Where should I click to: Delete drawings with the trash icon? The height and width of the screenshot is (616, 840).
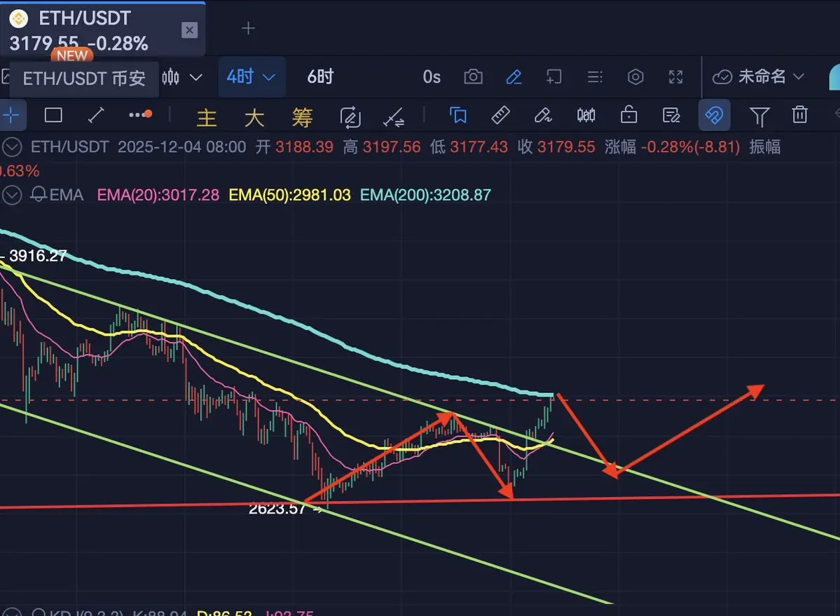click(800, 115)
